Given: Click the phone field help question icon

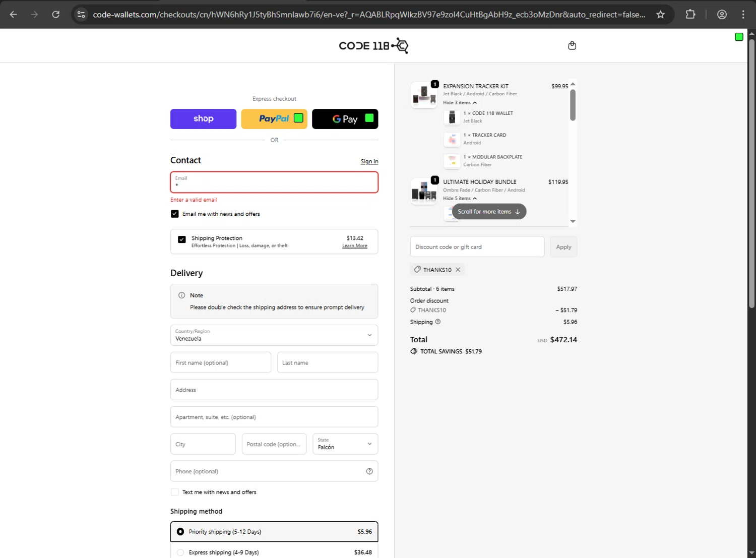Looking at the screenshot, I should tap(369, 471).
